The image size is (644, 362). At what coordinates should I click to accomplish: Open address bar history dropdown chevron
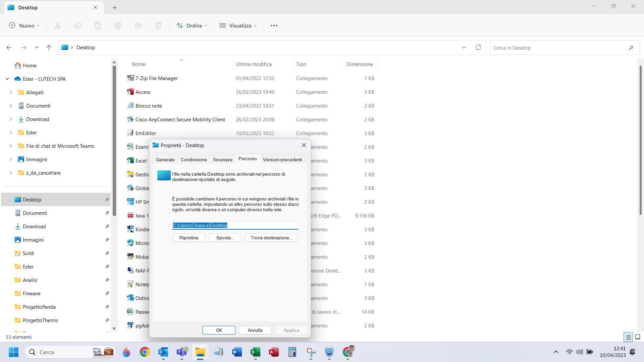pyautogui.click(x=464, y=47)
